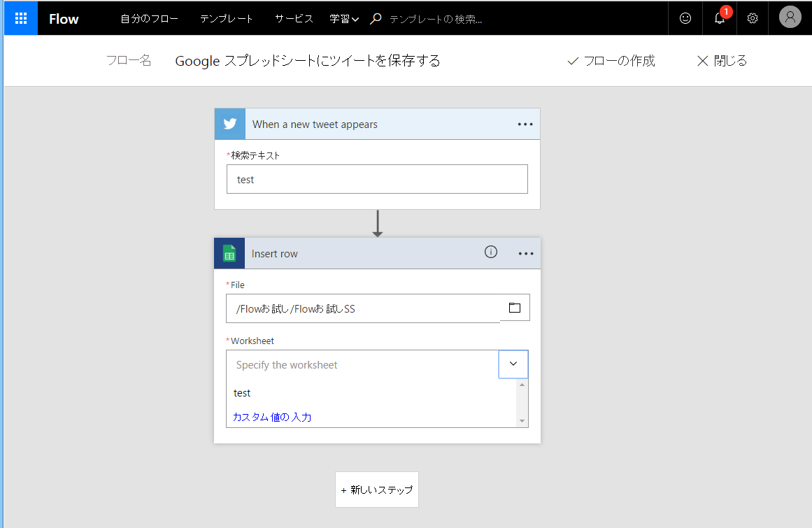
Task: Click the フロー名 label
Action: click(129, 61)
